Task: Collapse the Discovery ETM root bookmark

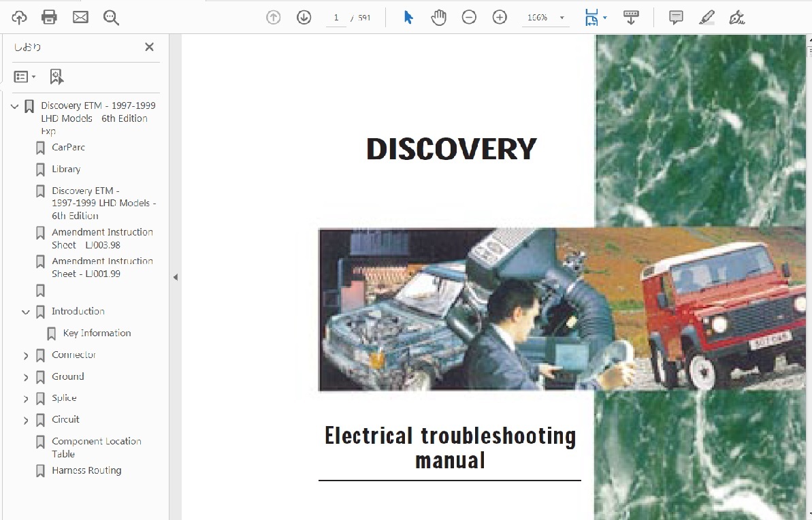Action: click(14, 107)
